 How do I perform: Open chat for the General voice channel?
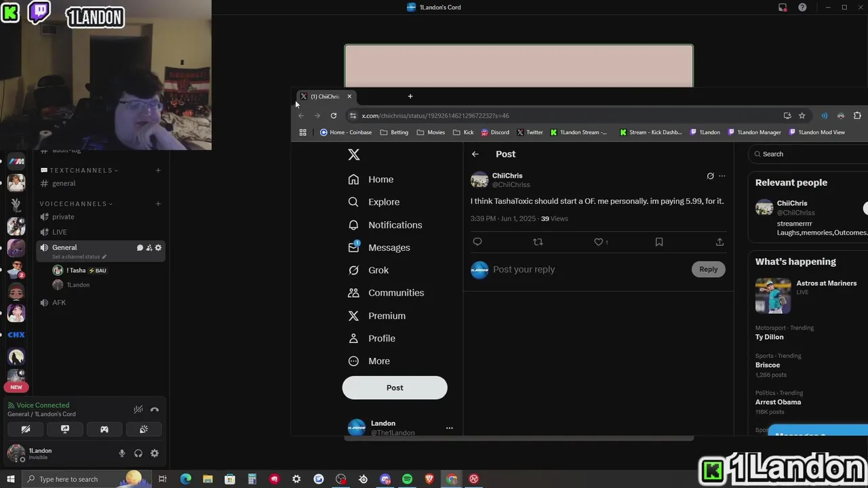pos(140,248)
